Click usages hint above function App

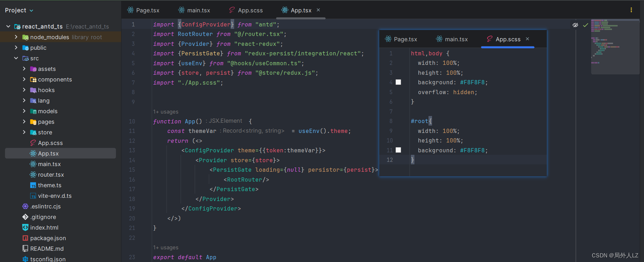(166, 112)
